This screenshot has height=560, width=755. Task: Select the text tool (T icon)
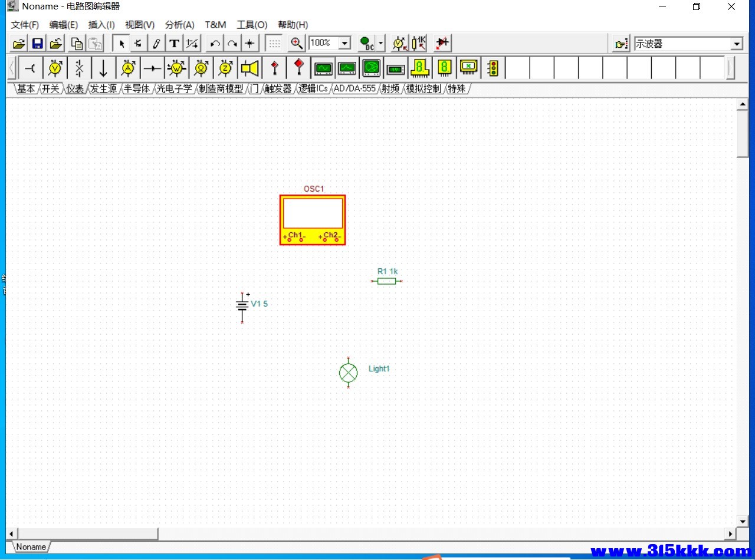(174, 44)
